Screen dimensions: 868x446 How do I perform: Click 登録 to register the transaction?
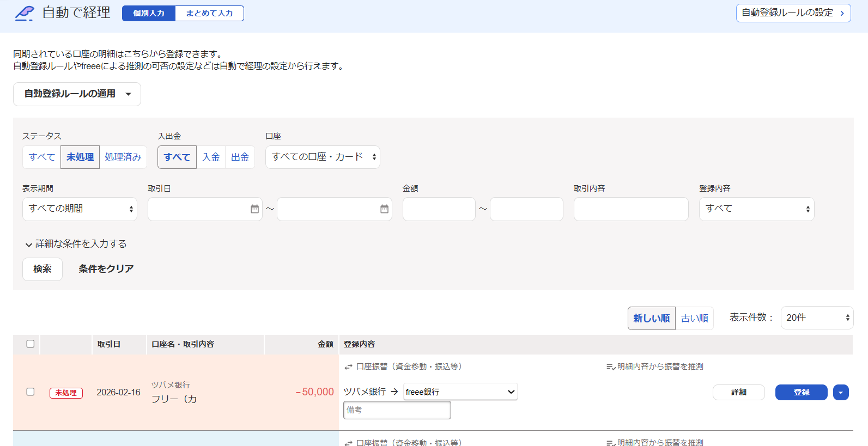coord(802,392)
